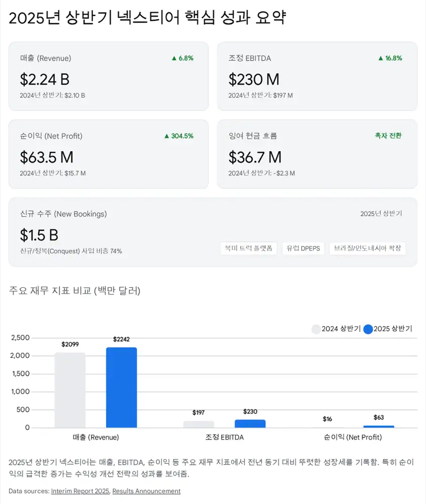This screenshot has height=504, width=426.
Task: Click the $16 net profit data label
Action: (x=327, y=419)
